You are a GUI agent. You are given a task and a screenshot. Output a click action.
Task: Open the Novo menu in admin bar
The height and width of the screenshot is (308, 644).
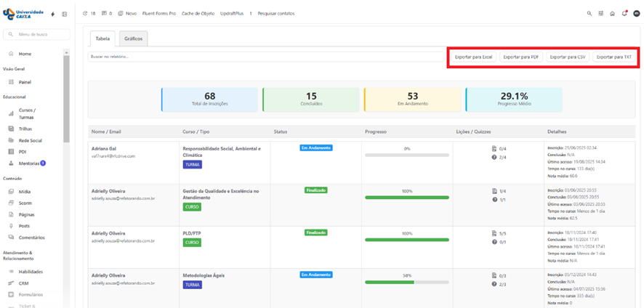[128, 14]
